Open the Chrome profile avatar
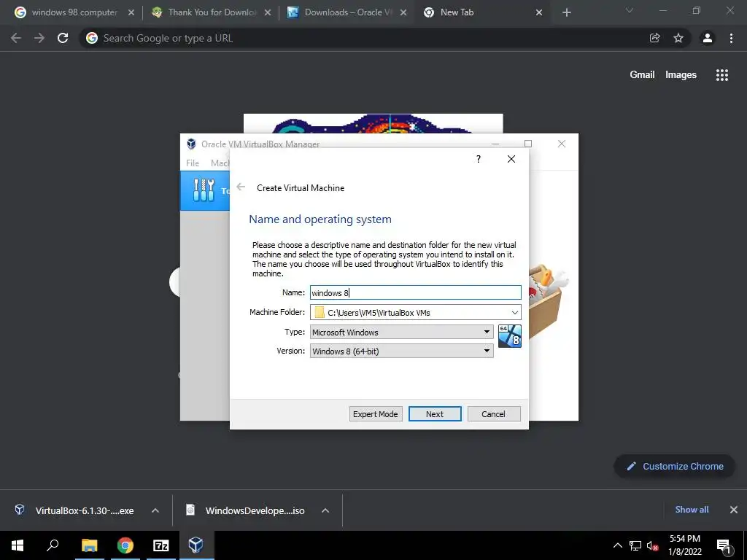 (708, 38)
